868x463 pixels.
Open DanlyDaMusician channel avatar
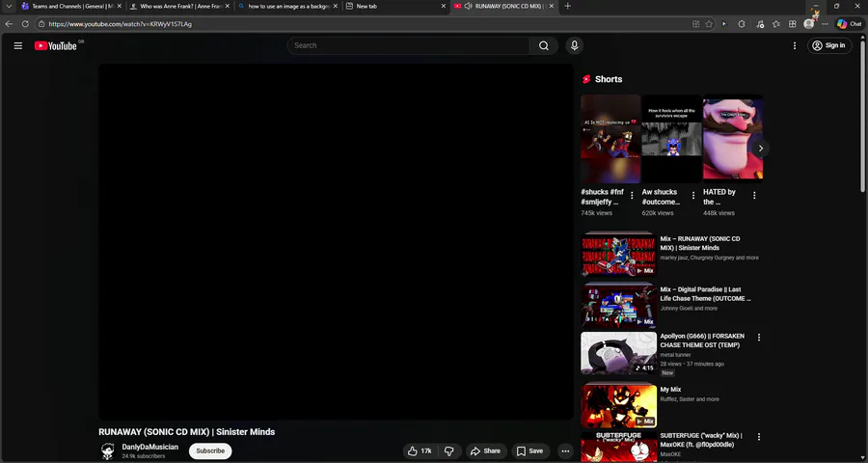coord(108,451)
